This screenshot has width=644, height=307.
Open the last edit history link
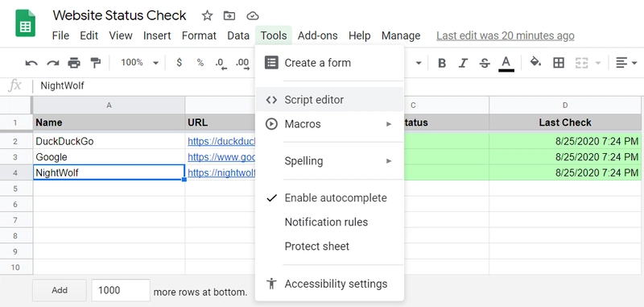[506, 35]
